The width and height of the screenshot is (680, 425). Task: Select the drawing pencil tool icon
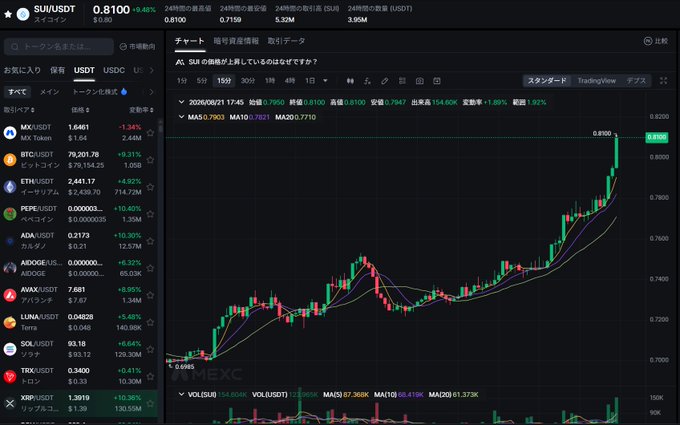[385, 81]
